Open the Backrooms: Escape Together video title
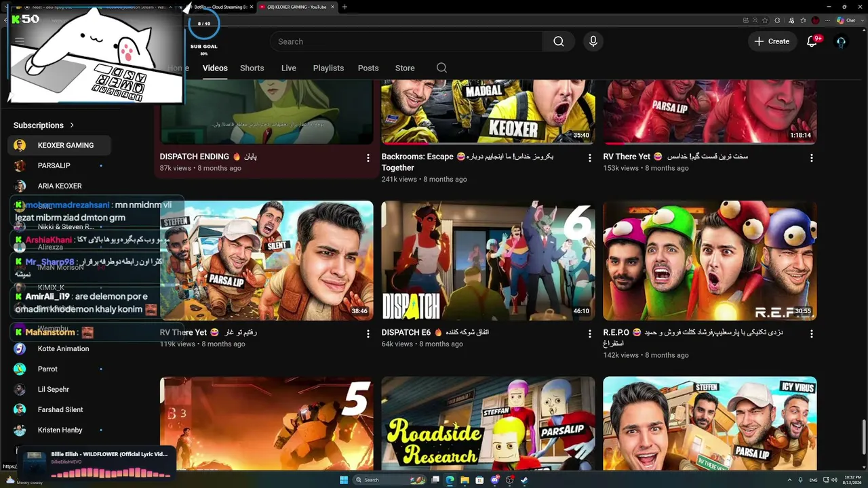The image size is (868, 488). [467, 162]
